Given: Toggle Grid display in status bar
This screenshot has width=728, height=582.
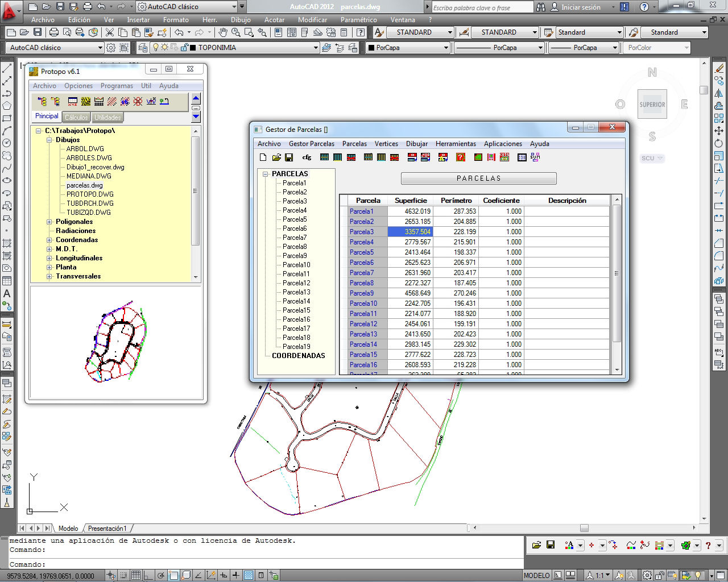Looking at the screenshot, I should (136, 575).
